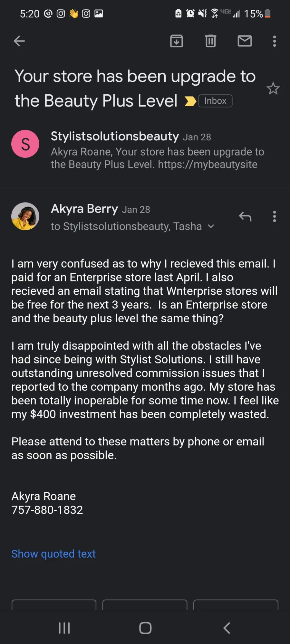Expand recipient details chevron
Image resolution: width=290 pixels, height=644 pixels.
point(211,226)
